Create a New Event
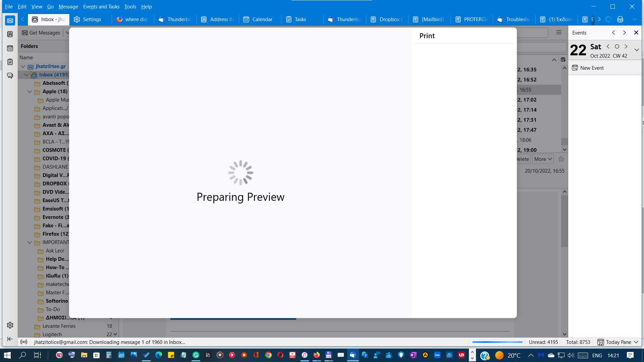The image size is (644, 362). click(x=592, y=68)
